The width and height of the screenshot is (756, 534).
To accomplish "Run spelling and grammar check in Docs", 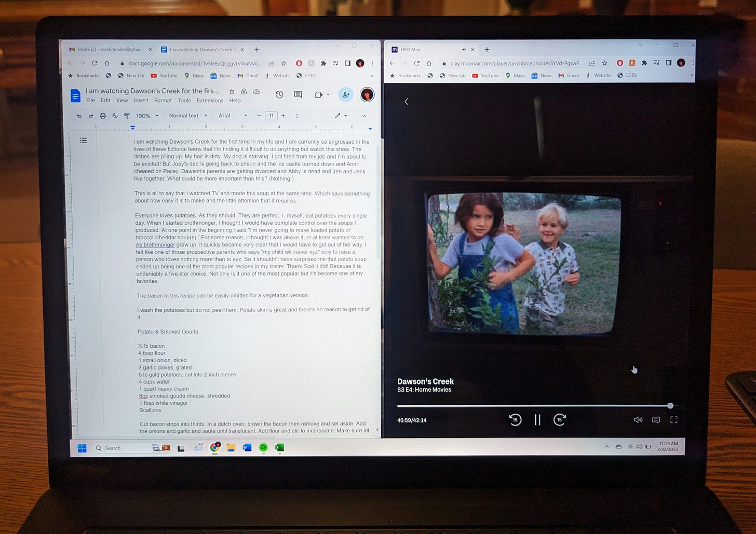I will 115,116.
